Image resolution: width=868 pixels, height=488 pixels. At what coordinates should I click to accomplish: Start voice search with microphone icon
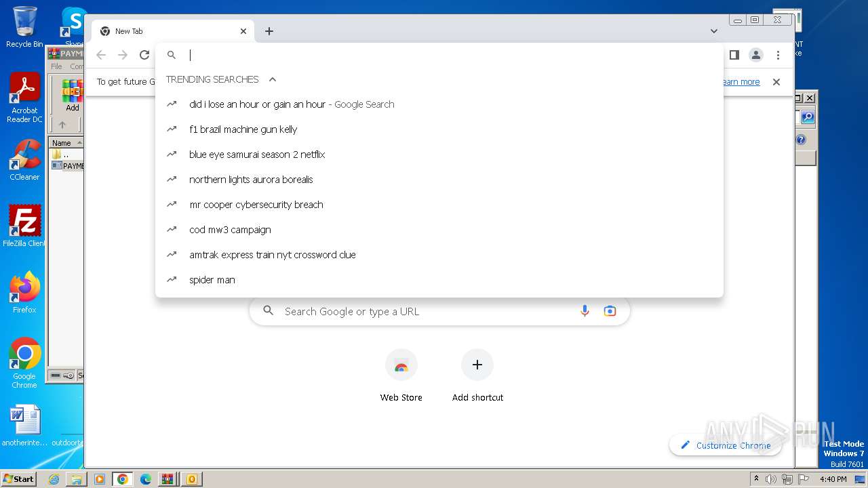coord(585,311)
